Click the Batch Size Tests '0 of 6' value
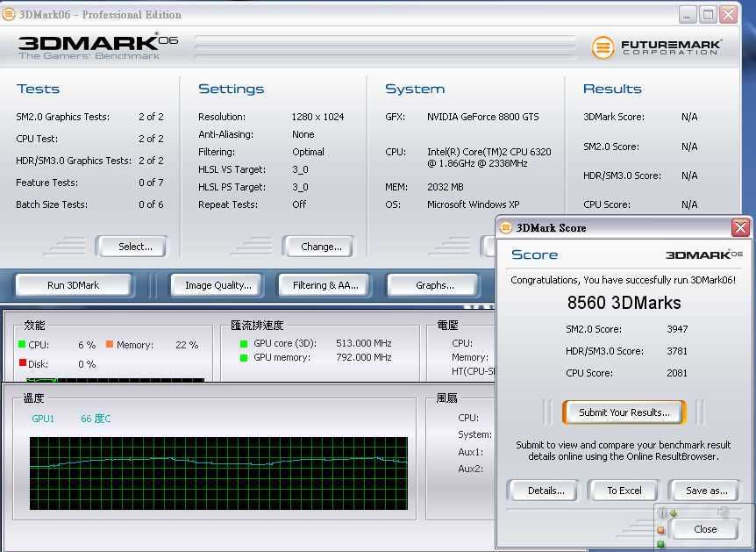756x552 pixels. (x=151, y=204)
